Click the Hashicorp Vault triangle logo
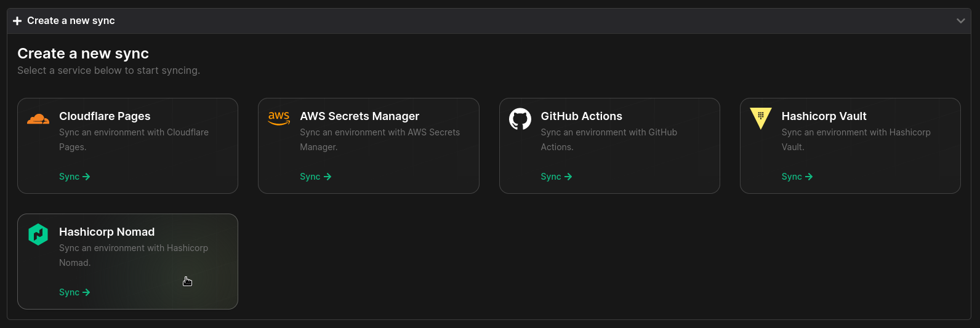This screenshot has height=328, width=980. pyautogui.click(x=761, y=118)
